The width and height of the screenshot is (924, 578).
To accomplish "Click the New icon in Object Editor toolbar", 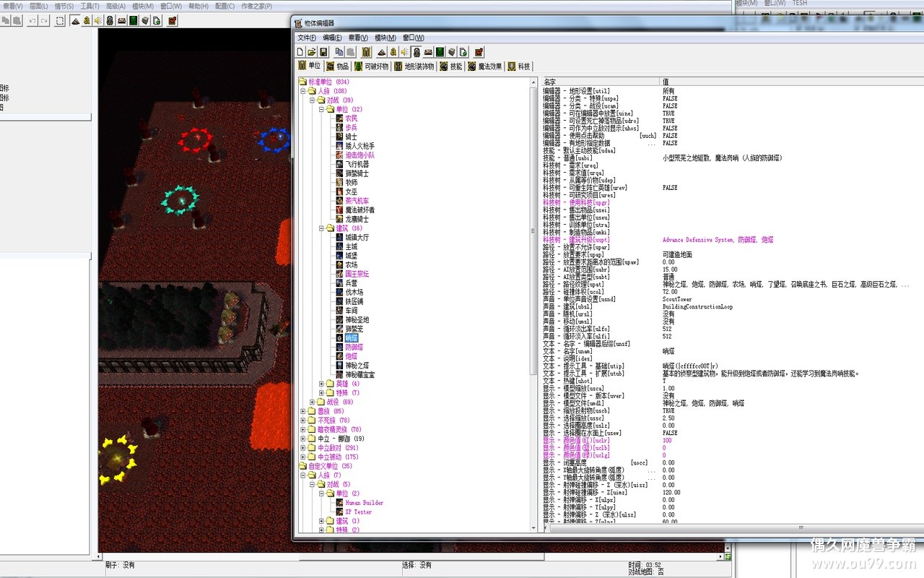I will click(x=301, y=52).
